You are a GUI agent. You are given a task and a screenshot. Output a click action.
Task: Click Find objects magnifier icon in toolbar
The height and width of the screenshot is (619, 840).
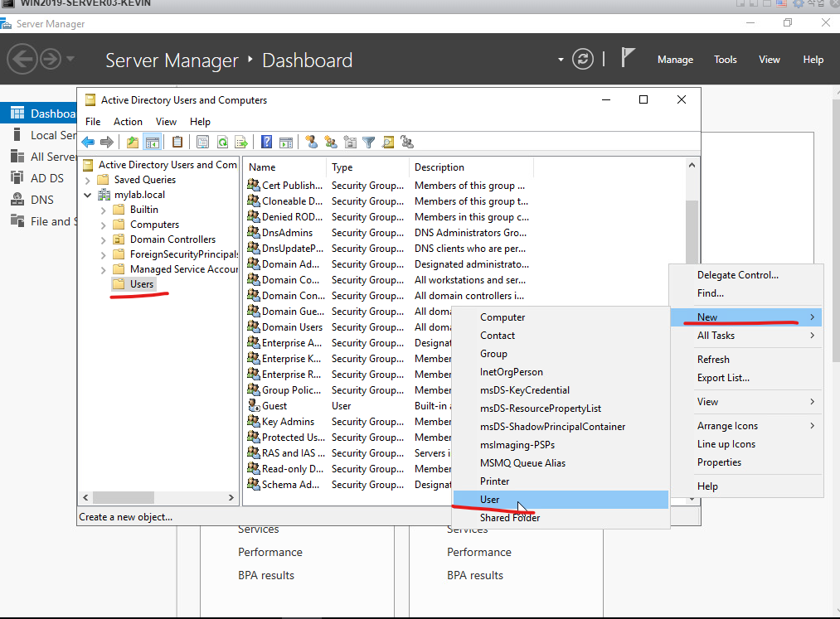point(388,142)
